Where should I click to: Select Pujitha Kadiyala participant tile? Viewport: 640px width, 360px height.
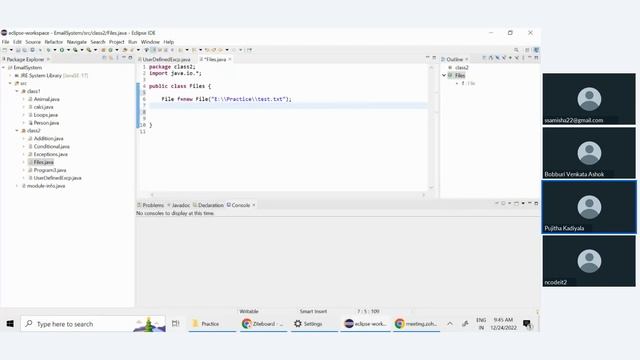tap(589, 207)
